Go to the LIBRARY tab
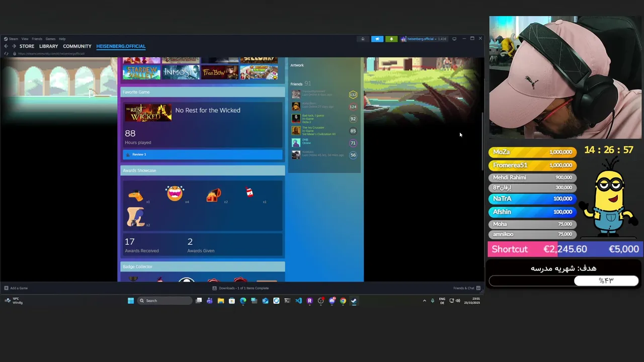This screenshot has height=362, width=644. [x=49, y=46]
